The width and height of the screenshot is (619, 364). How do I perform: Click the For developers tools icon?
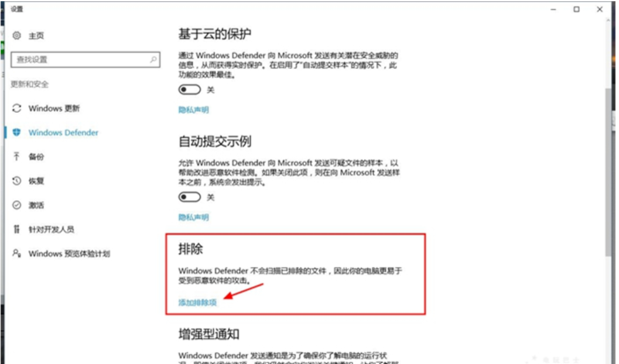[16, 229]
